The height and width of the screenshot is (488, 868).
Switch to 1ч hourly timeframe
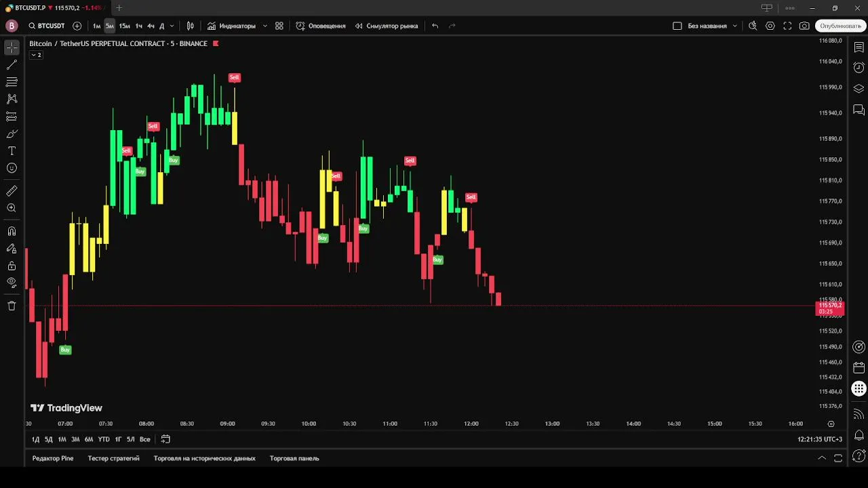pos(138,26)
